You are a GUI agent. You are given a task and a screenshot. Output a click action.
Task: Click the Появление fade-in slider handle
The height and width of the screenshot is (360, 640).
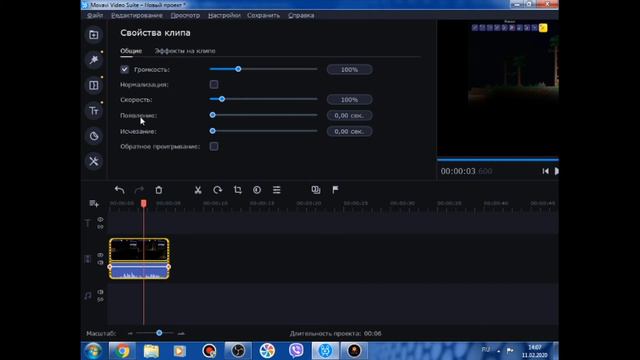coord(213,115)
